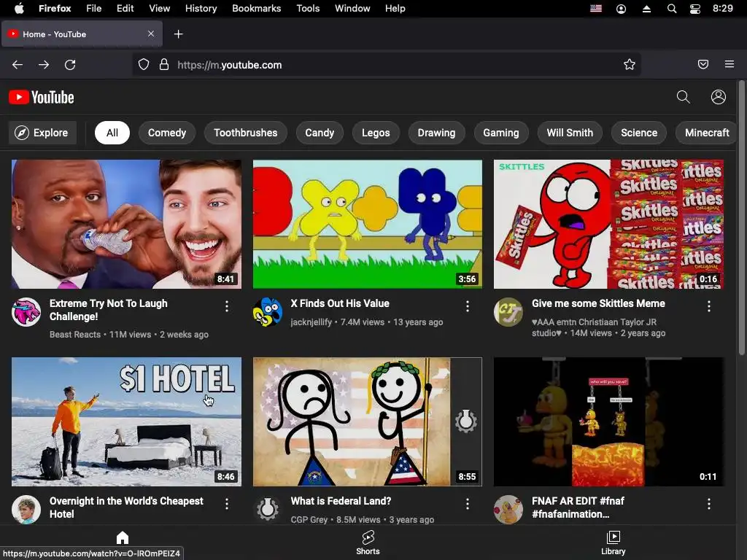The image size is (747, 560).
Task: Open title link Overnight in the World's Cheapest Hotel
Action: pos(126,507)
